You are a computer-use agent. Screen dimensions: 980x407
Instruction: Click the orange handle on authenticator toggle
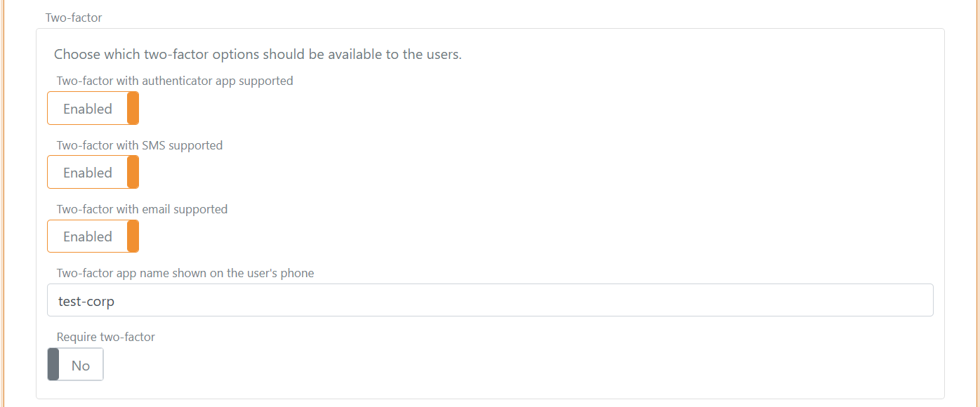[132, 108]
